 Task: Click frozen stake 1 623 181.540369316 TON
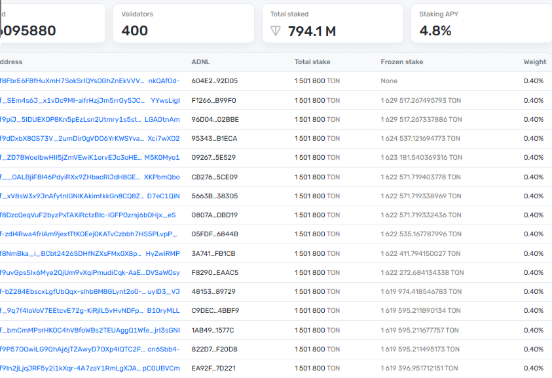tap(421, 157)
